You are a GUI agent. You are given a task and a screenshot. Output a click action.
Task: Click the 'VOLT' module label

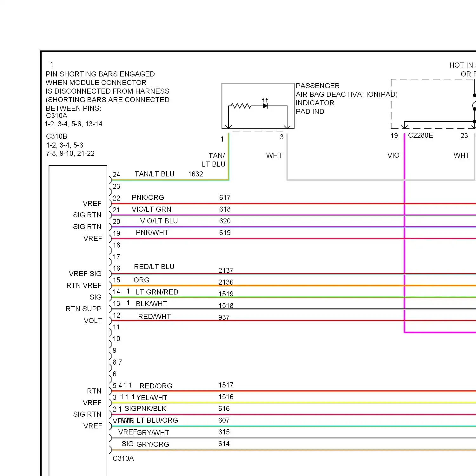pos(93,321)
